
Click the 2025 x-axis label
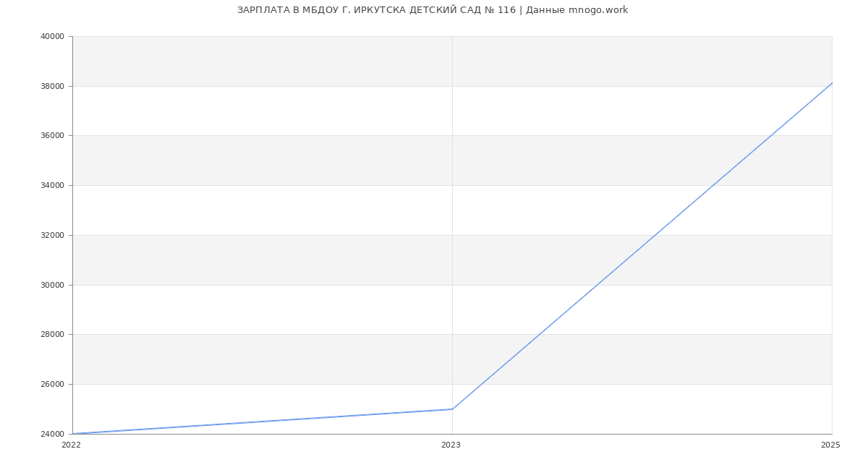(x=830, y=445)
